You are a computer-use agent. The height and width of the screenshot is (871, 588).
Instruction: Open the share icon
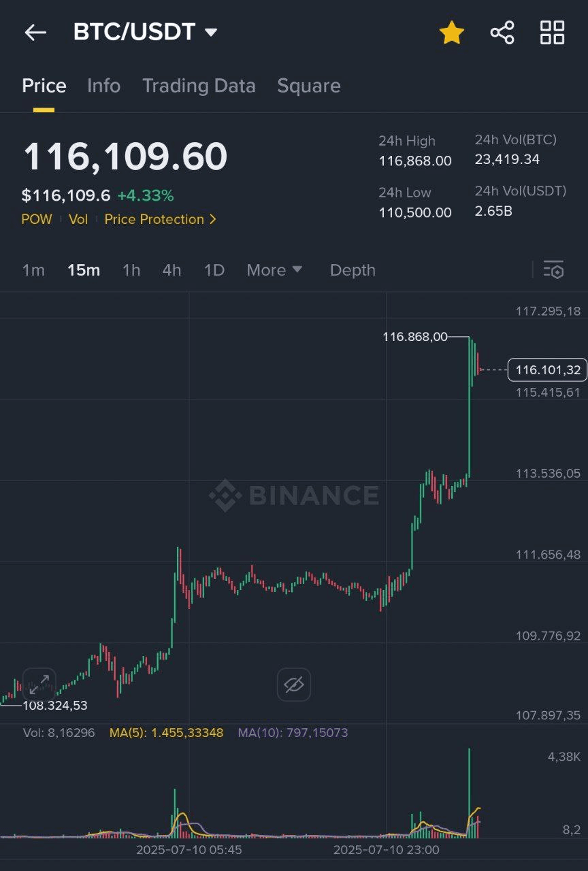tap(502, 32)
